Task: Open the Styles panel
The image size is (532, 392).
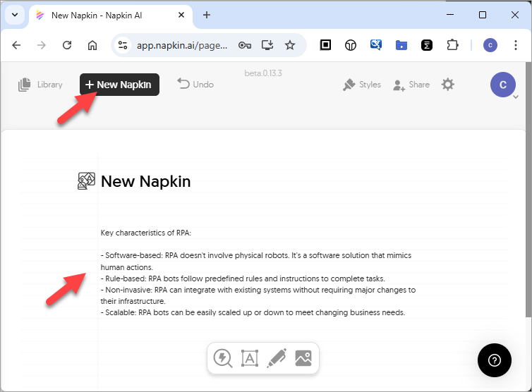Action: (362, 85)
